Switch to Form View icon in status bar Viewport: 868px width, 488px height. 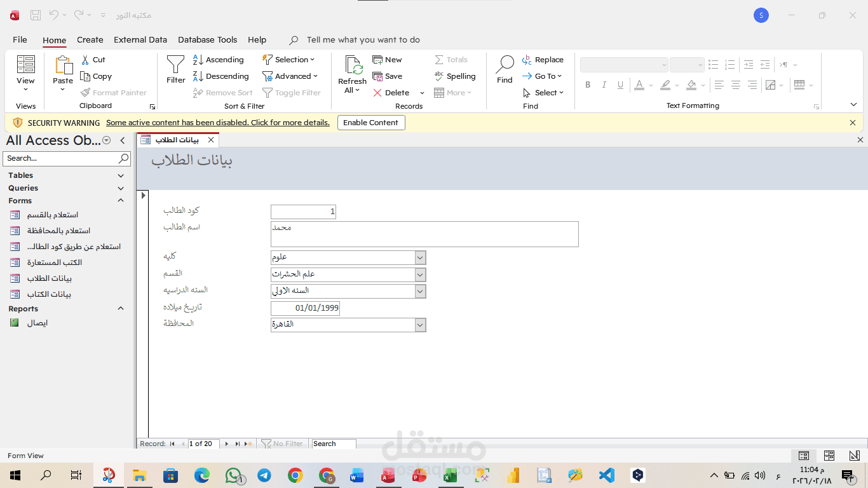(x=804, y=456)
